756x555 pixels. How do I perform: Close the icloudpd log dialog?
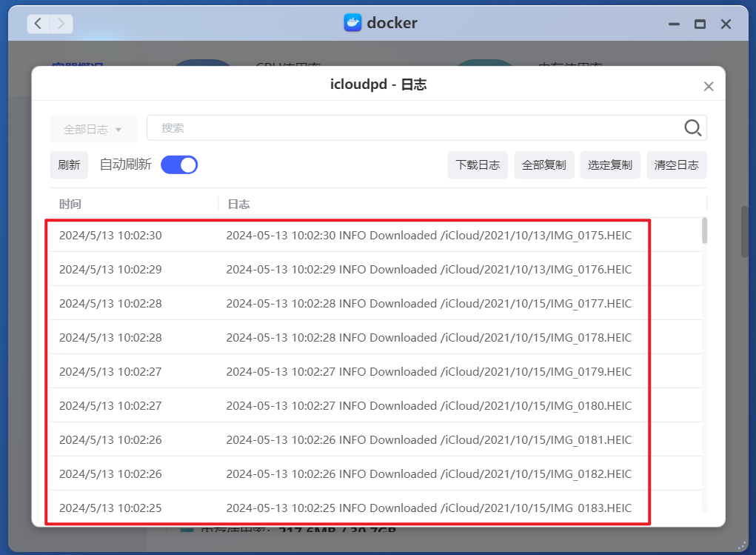(708, 85)
